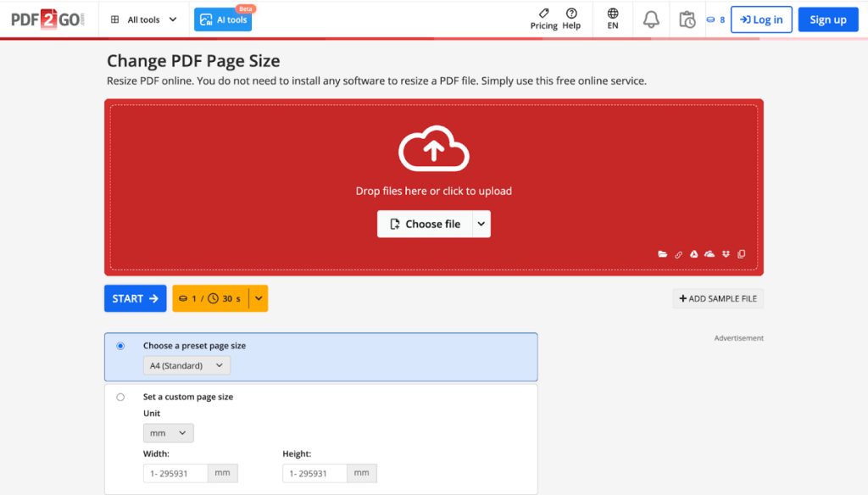The width and height of the screenshot is (868, 495).
Task: Open notifications via the bell icon
Action: pyautogui.click(x=651, y=18)
